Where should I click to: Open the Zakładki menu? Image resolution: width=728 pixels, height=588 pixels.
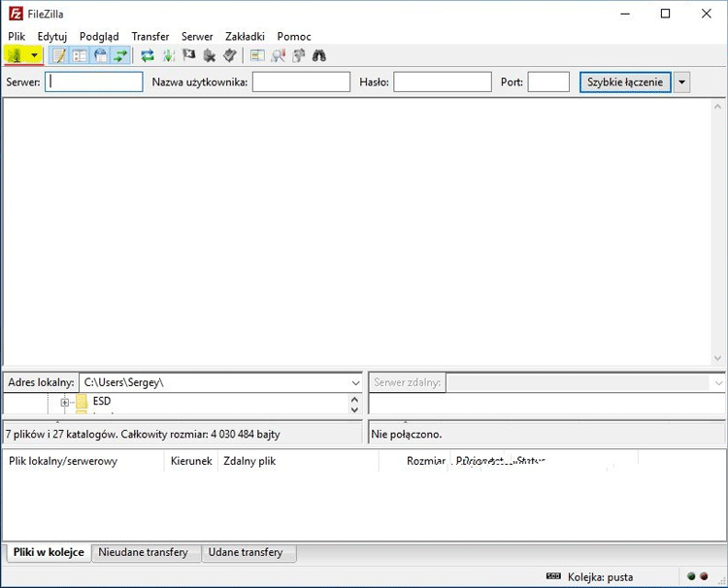(245, 36)
